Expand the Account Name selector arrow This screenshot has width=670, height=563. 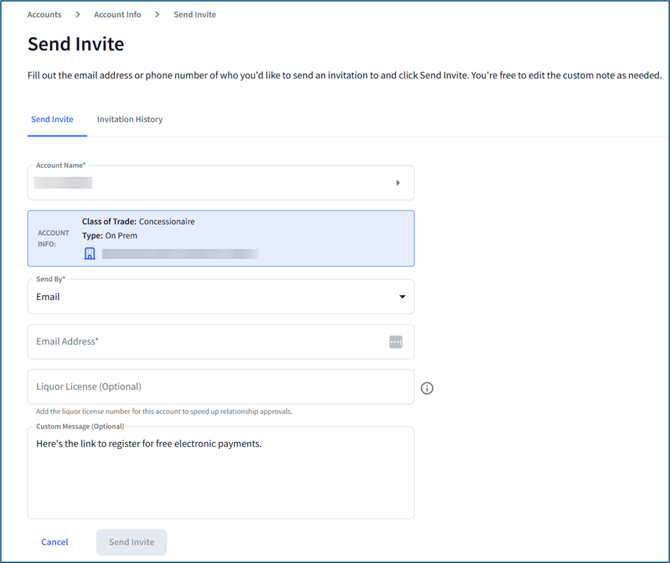click(x=398, y=183)
